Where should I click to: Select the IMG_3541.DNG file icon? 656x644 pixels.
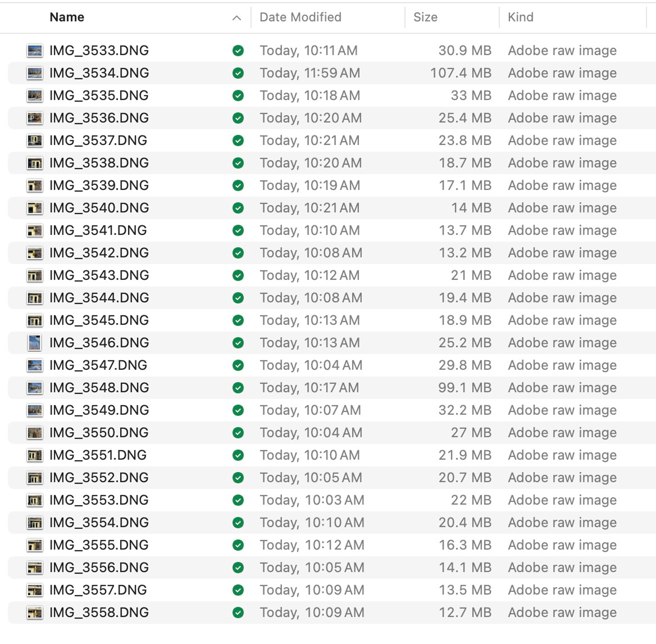[35, 230]
